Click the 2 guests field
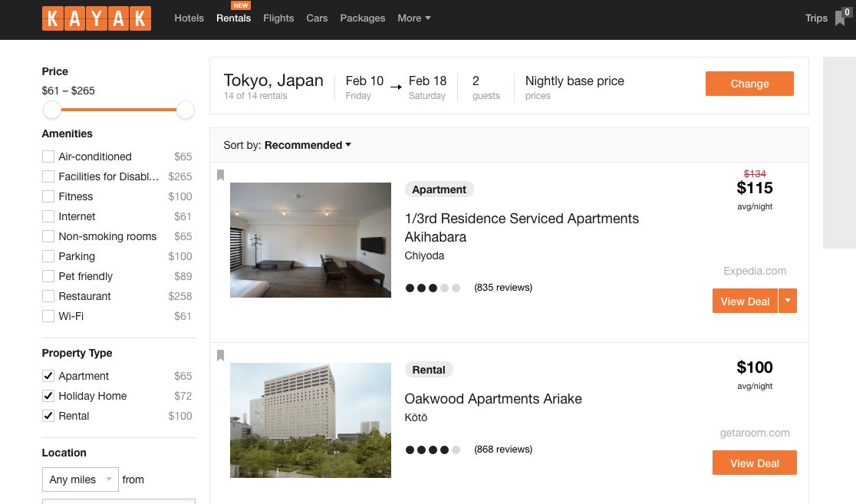This screenshot has height=504, width=856. pos(486,87)
